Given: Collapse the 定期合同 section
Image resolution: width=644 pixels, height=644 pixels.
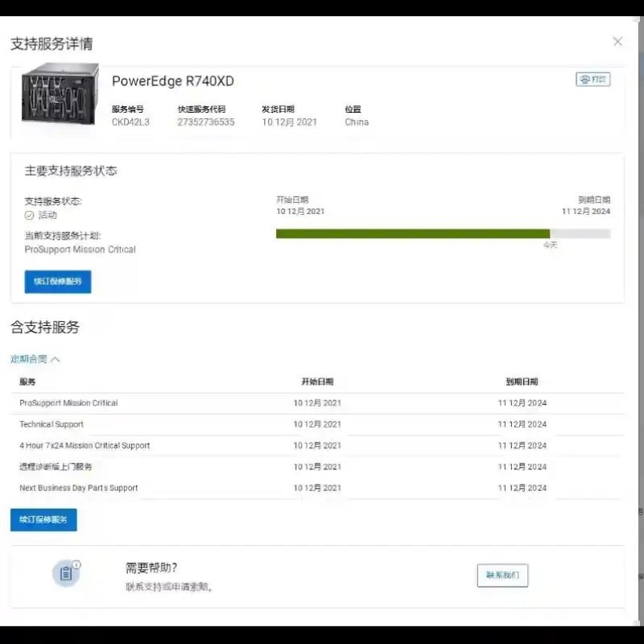Looking at the screenshot, I should [35, 359].
